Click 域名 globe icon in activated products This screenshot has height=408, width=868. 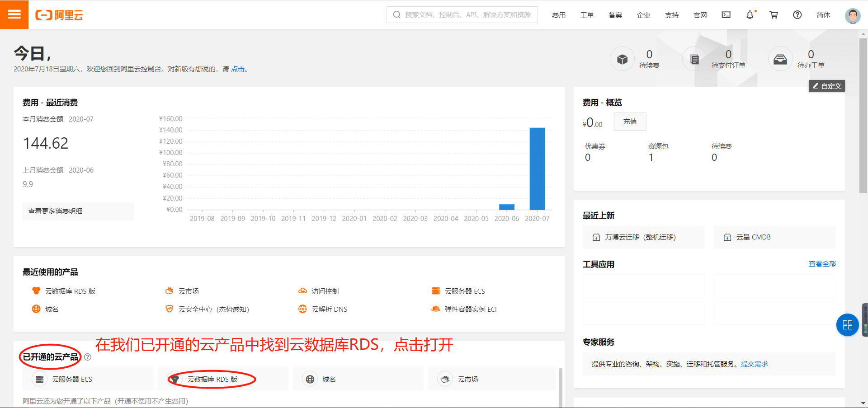pyautogui.click(x=310, y=379)
